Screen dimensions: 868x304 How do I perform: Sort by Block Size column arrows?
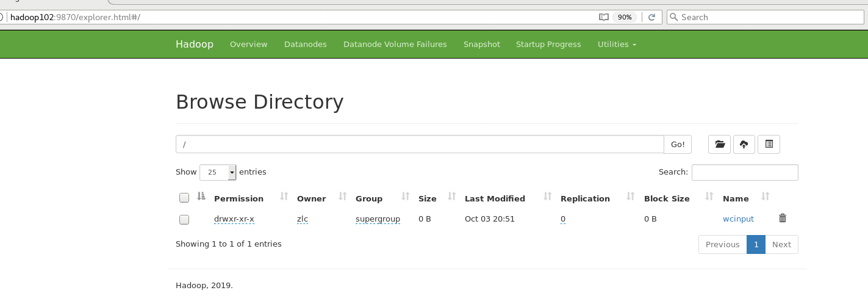pyautogui.click(x=709, y=197)
